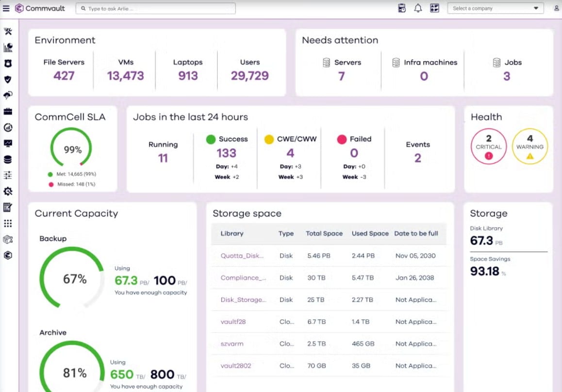Open the padlock badge sidebar icon
562x392 pixels.
click(8, 64)
